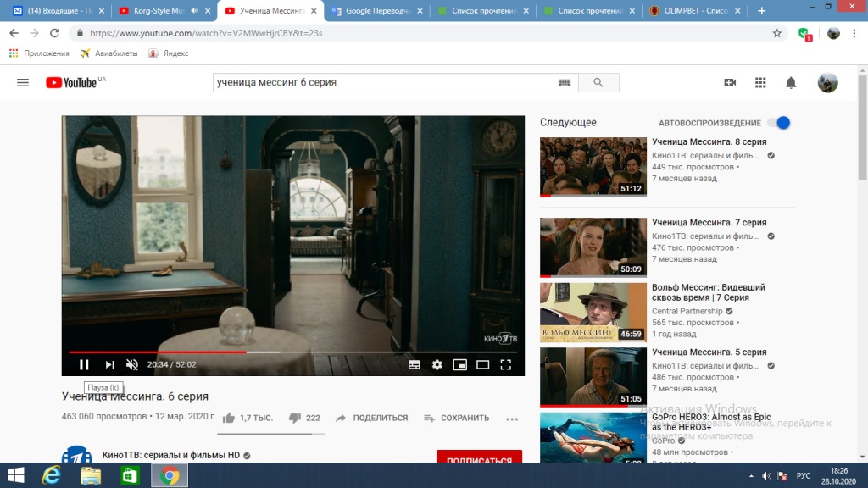Image resolution: width=868 pixels, height=488 pixels.
Task: Open thumbnail of Ученица Мессинга 5 серия
Action: click(593, 377)
